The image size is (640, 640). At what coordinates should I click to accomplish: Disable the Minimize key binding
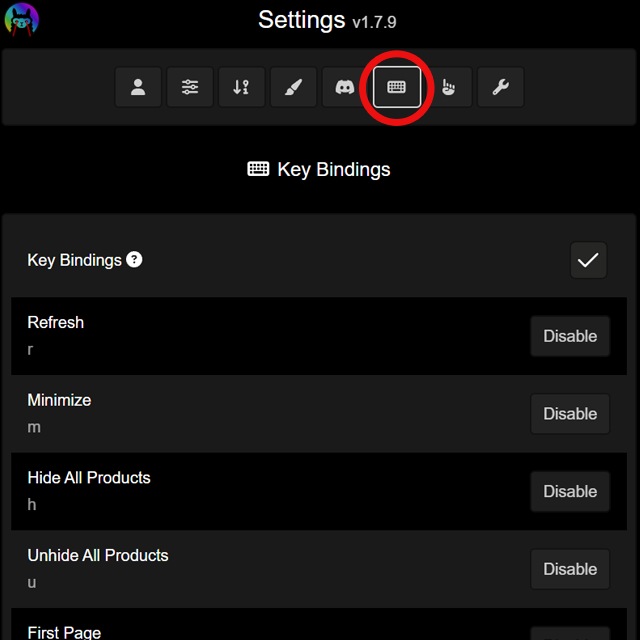click(x=570, y=413)
